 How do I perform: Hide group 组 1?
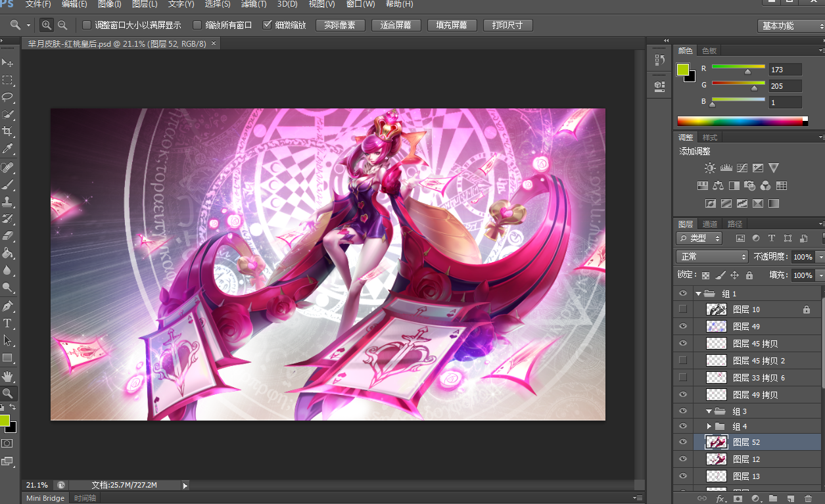tap(683, 293)
